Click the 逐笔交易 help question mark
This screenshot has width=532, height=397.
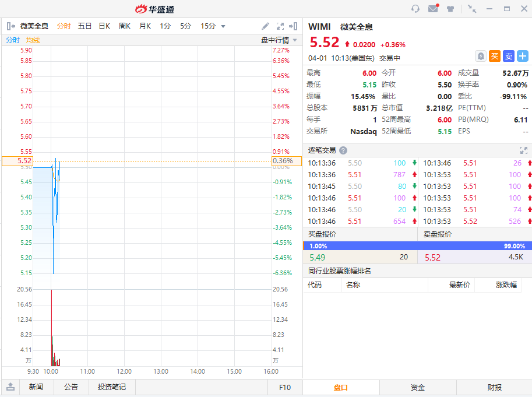tap(343, 150)
